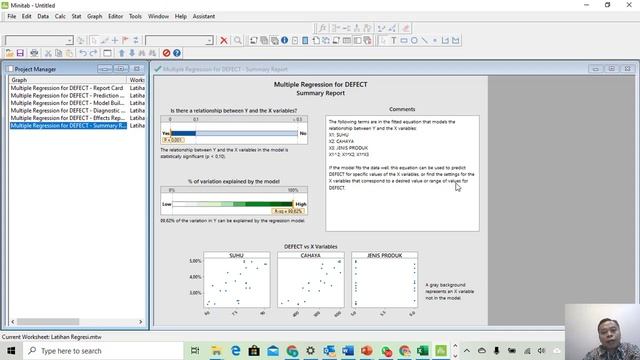Click the Cut scissors icon
The width and height of the screenshot is (640, 360).
48,53
